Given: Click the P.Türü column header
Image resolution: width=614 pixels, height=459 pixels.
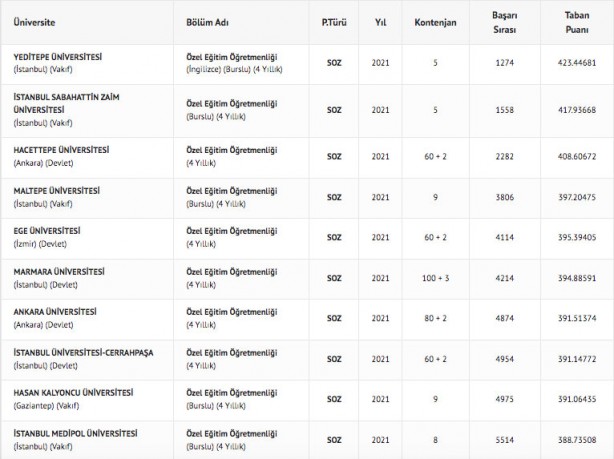Looking at the screenshot, I should pyautogui.click(x=334, y=21).
